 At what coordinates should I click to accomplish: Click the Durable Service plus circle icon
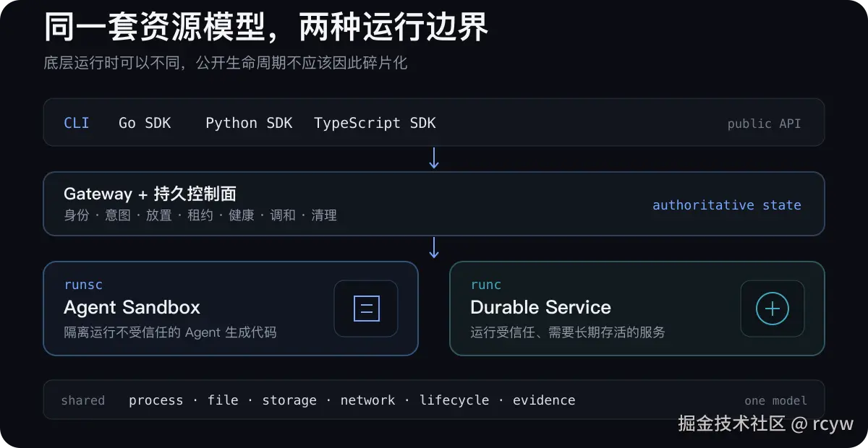point(773,309)
